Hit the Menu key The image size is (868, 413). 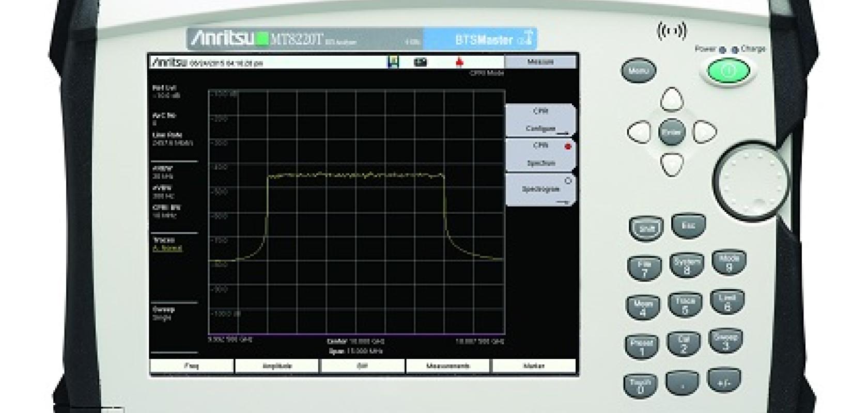(x=639, y=71)
